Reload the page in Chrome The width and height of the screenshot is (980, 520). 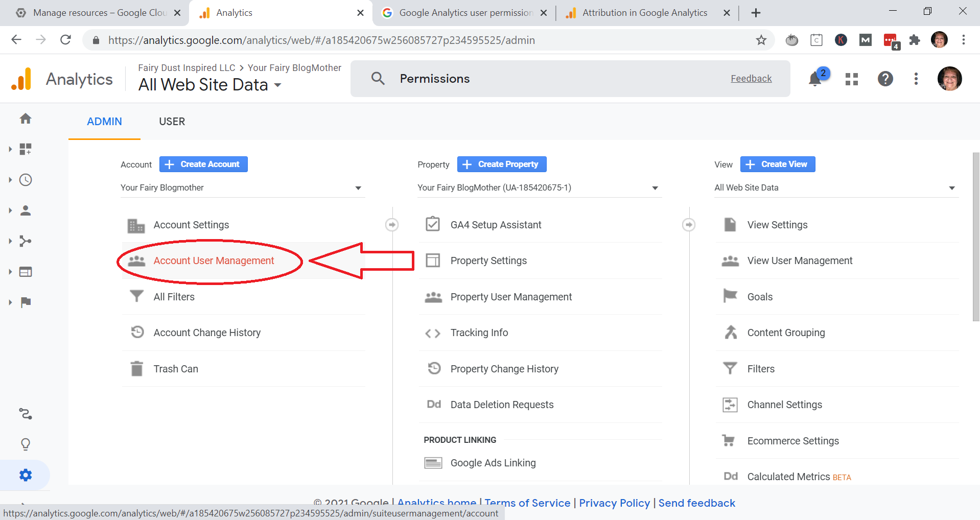coord(65,40)
